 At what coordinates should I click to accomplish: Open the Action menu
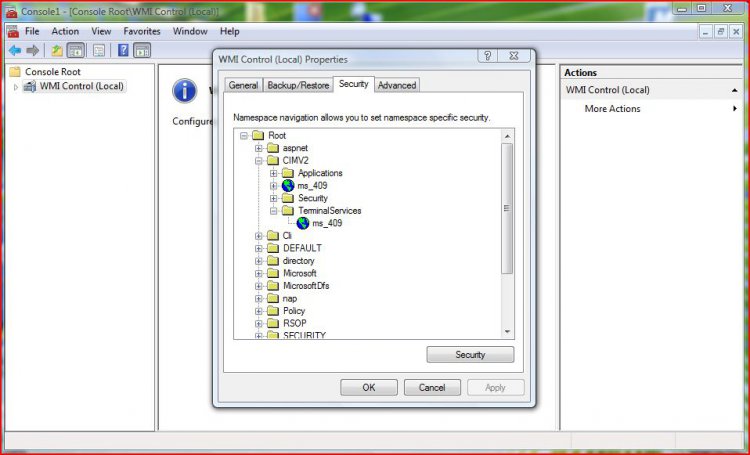pos(65,31)
